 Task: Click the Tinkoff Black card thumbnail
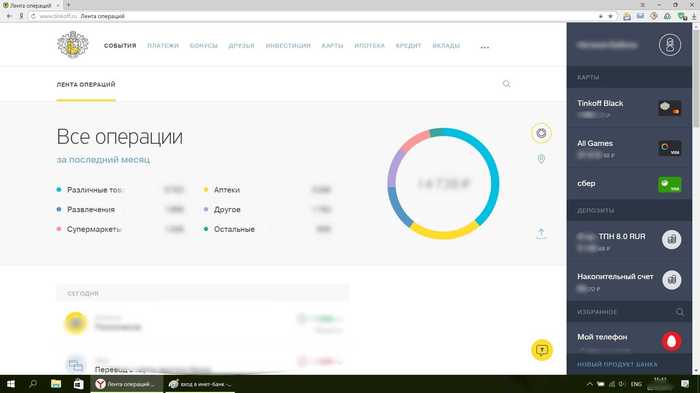point(670,108)
